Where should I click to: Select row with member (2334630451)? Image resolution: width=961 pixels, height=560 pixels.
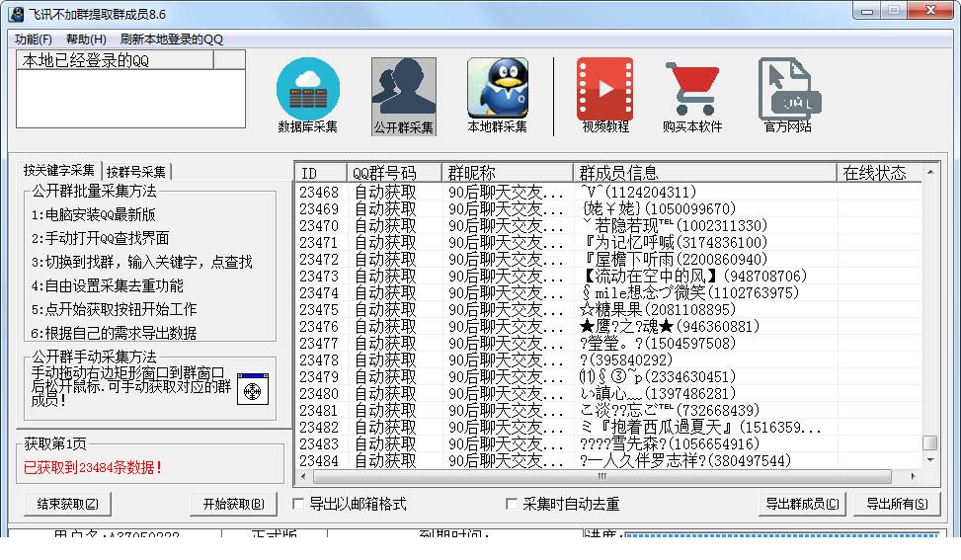(x=608, y=377)
